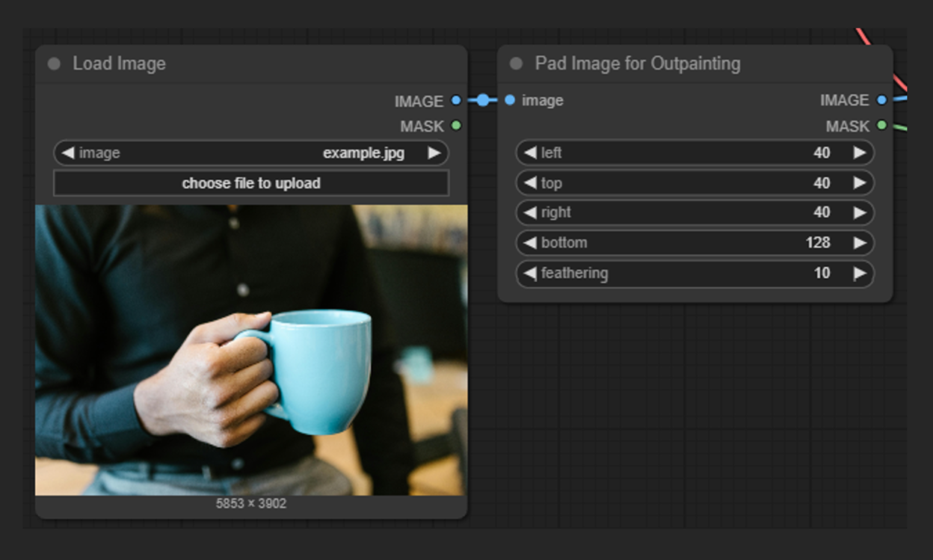The image size is (933, 560).
Task: Click the Pad node IMAGE output socket
Action: coord(882,100)
